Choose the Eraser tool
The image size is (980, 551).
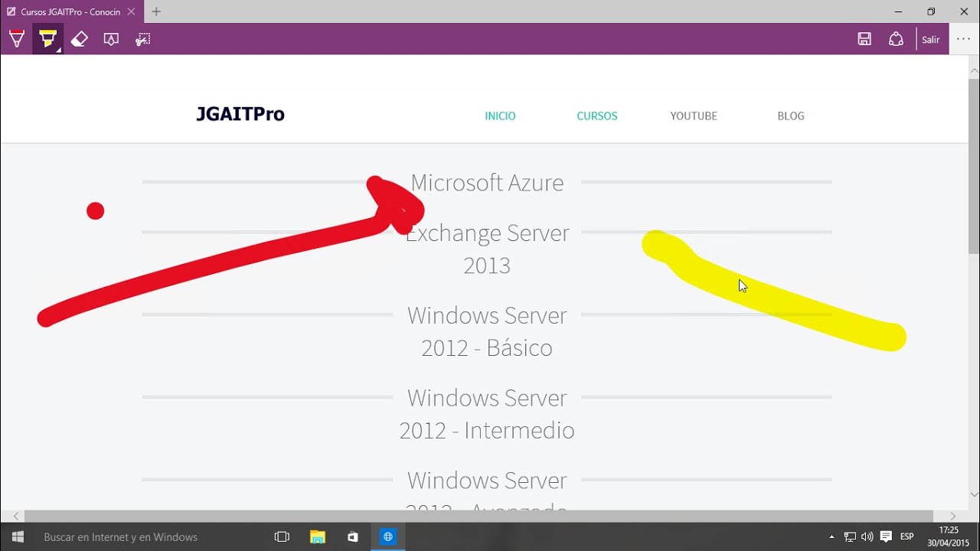click(x=80, y=39)
